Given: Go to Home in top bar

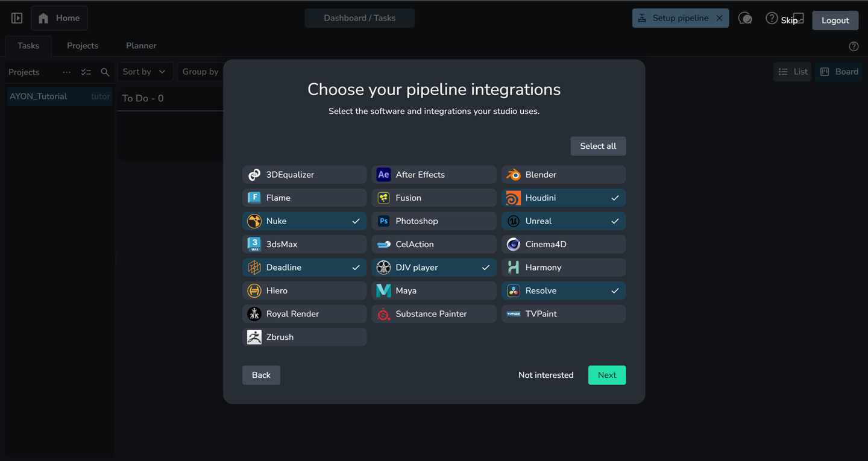Looking at the screenshot, I should tap(59, 18).
